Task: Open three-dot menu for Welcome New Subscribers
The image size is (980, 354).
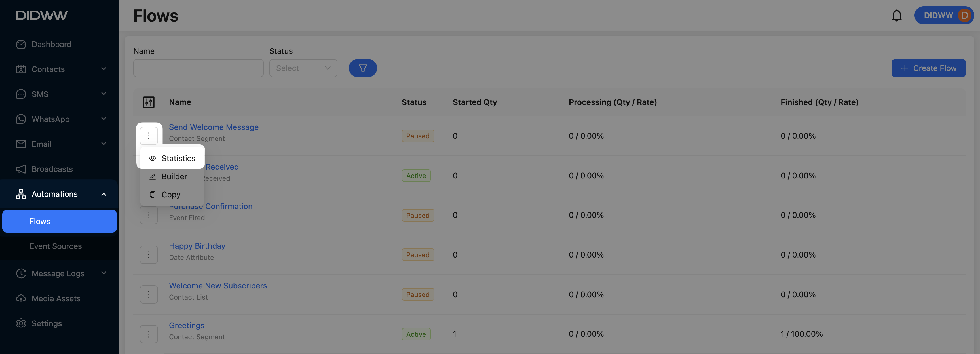Action: [x=149, y=294]
